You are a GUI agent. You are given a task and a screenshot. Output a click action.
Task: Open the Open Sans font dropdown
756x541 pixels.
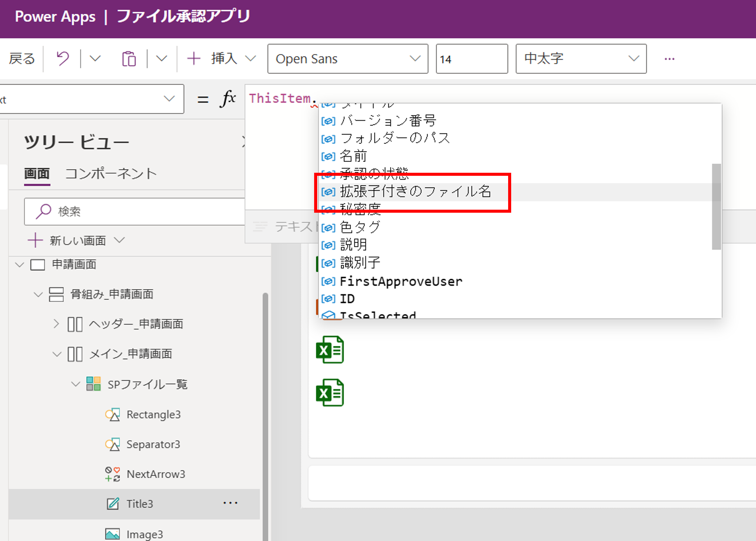tap(347, 59)
